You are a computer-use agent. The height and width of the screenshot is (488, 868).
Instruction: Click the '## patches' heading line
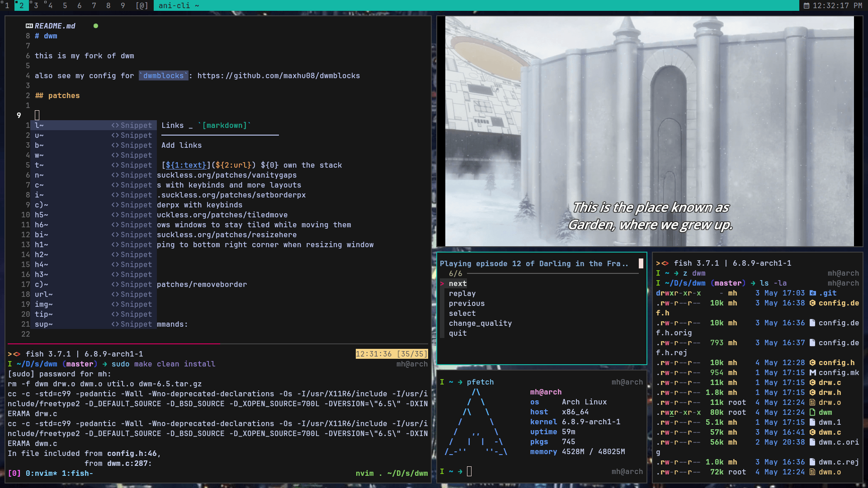point(57,95)
